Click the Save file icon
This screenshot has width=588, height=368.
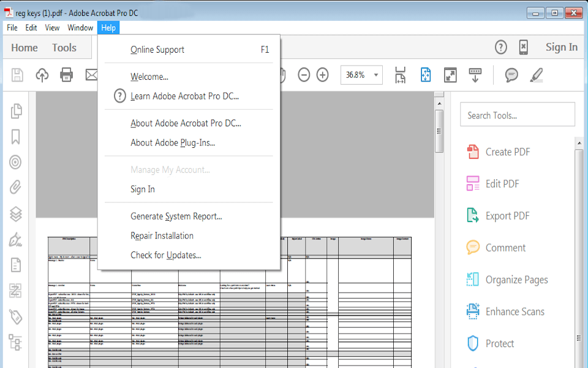tap(17, 75)
